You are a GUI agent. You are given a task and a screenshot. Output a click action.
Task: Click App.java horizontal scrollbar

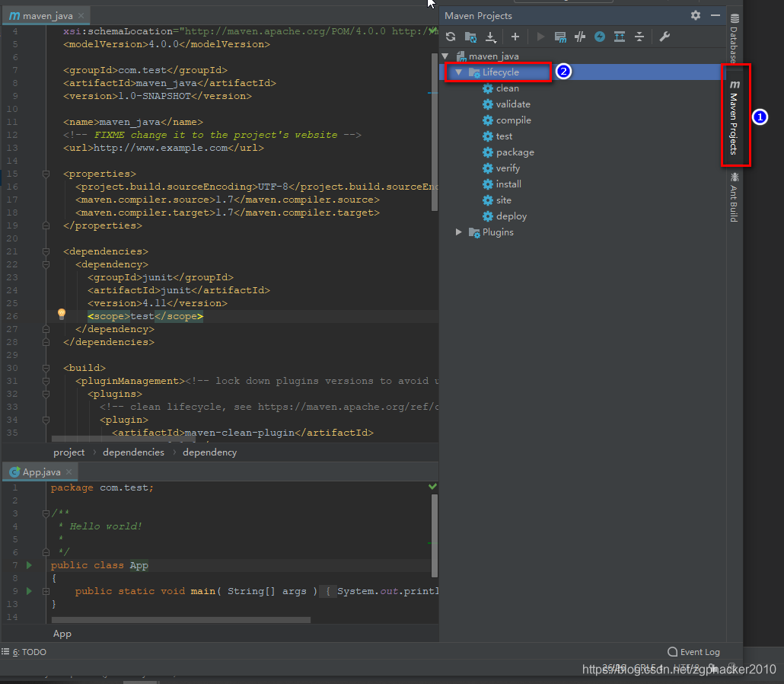tap(181, 620)
